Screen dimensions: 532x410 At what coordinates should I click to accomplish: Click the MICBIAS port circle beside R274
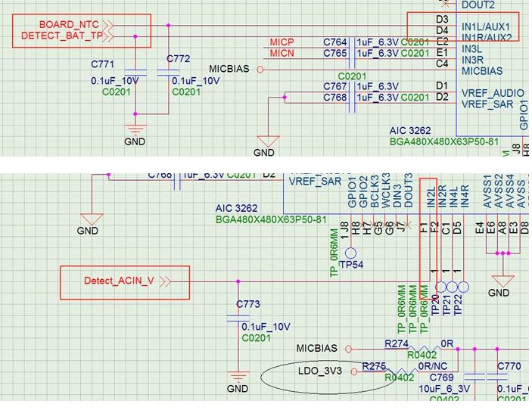(348, 349)
